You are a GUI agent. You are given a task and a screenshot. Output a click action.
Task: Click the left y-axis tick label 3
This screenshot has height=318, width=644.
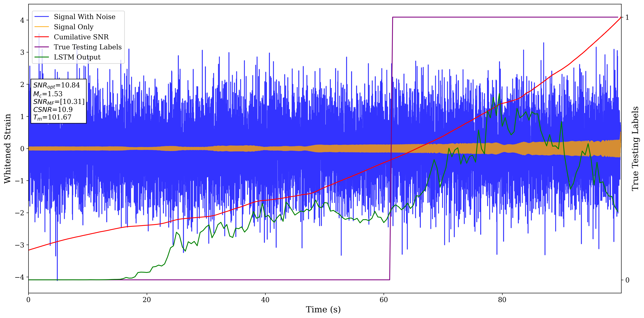(22, 52)
